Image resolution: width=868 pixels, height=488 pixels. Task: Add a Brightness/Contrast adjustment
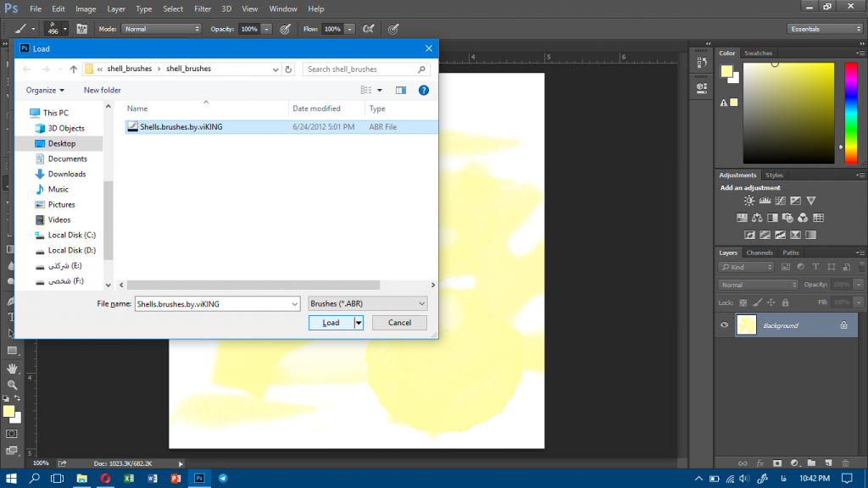coord(749,201)
